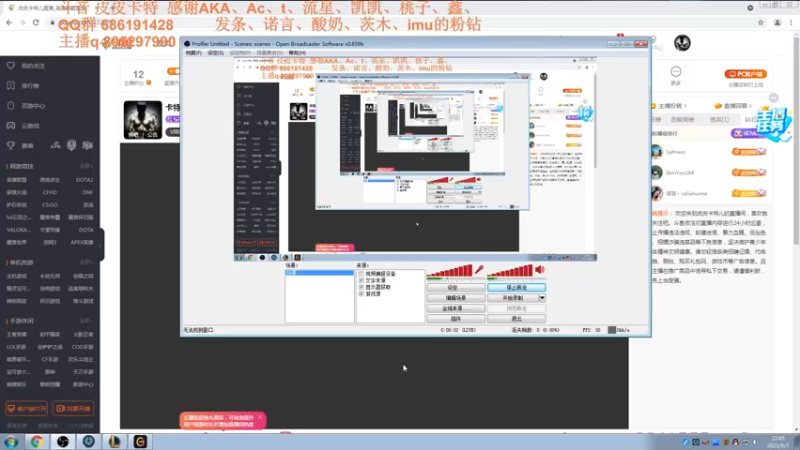This screenshot has width=800, height=450.
Task: Expand 全部 for 网游竞技 category
Action: 86,166
